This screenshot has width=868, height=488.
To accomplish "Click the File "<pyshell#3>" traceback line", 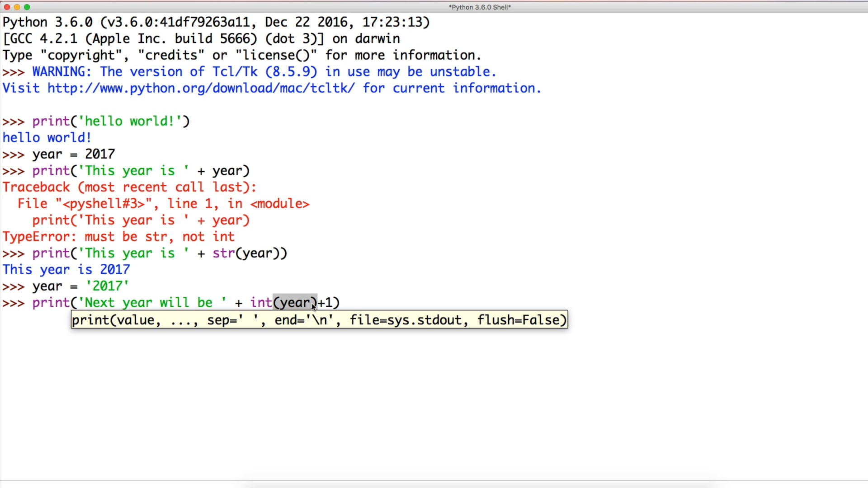I will [x=163, y=204].
